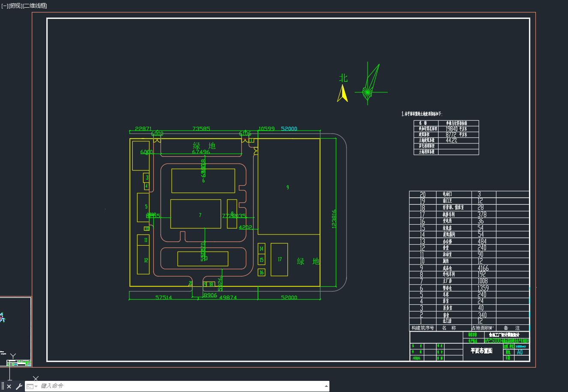This screenshot has width=568, height=392.
Task: Open the [-] viewport controls menu
Action: pyautogui.click(x=5, y=6)
